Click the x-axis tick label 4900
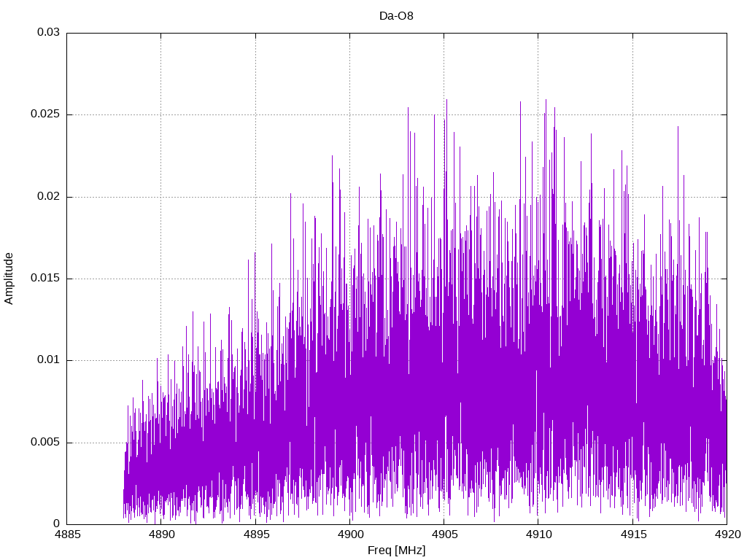This screenshot has width=747, height=560. [x=350, y=534]
